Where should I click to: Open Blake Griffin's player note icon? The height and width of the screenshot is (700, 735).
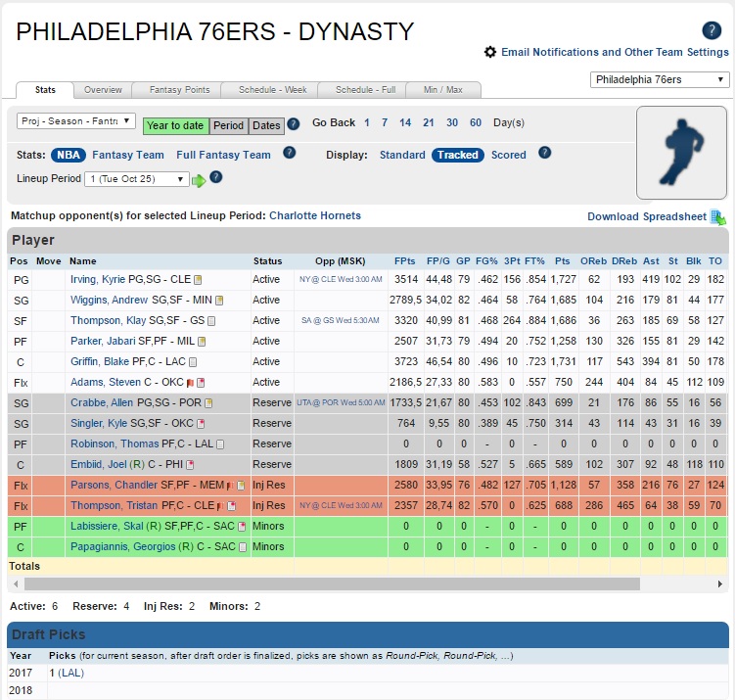click(x=193, y=362)
